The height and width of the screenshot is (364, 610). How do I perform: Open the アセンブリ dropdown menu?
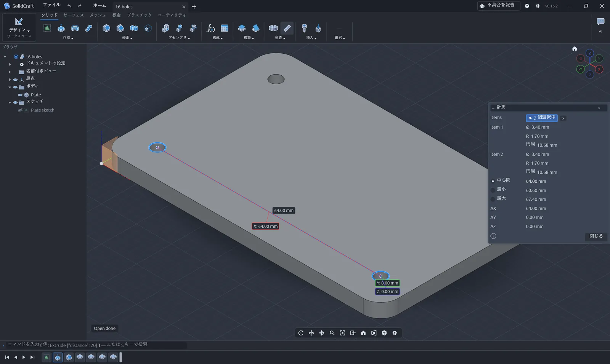179,38
